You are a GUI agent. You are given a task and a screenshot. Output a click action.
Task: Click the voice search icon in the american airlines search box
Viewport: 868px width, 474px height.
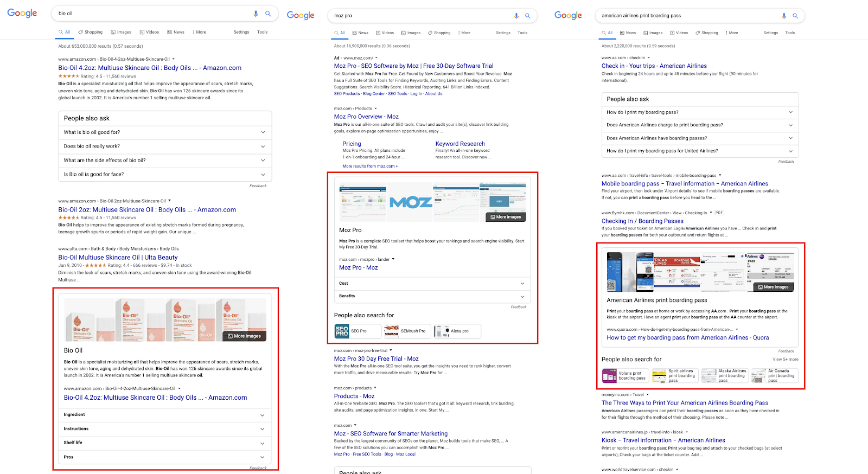(783, 16)
